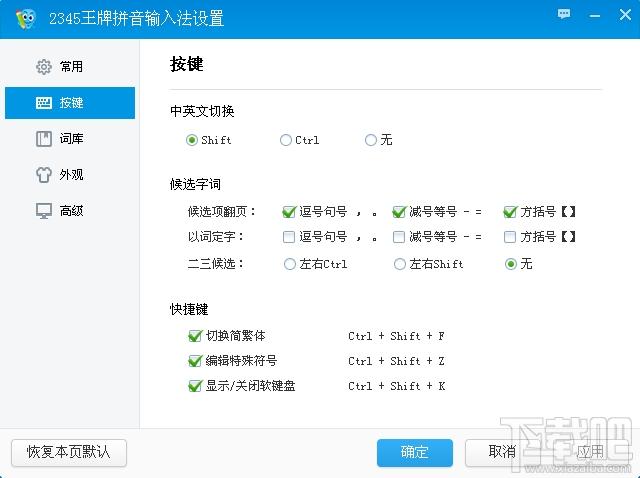Click the shirt icon beside 外观

pos(44,175)
